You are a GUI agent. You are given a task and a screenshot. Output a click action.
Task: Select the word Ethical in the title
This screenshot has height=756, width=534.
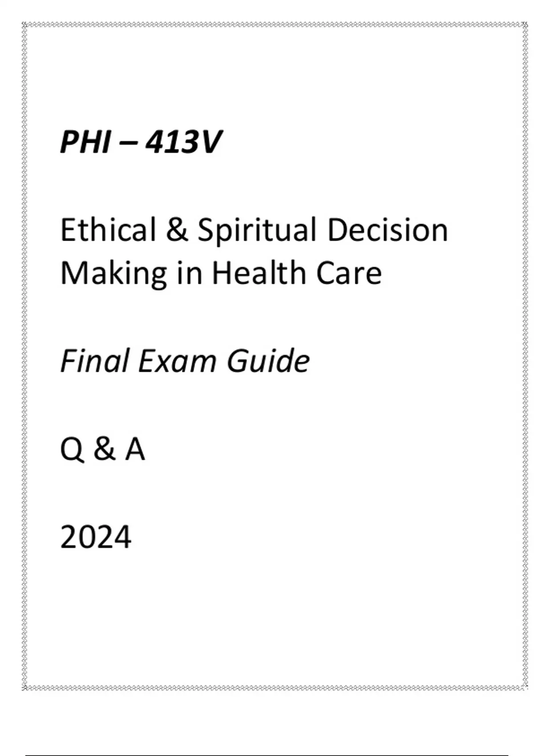[108, 230]
